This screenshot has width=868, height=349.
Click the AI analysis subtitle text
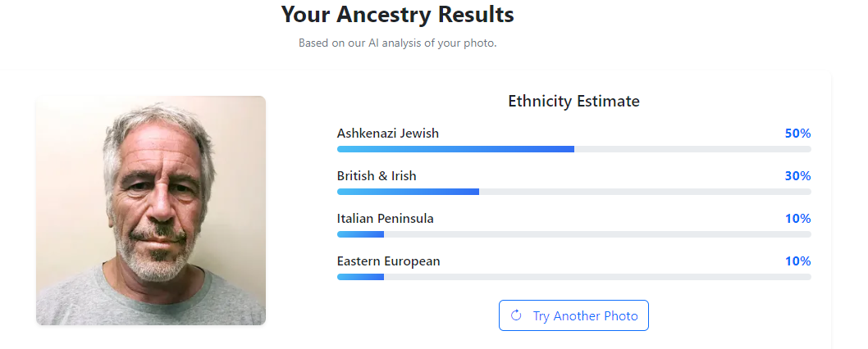tap(397, 43)
